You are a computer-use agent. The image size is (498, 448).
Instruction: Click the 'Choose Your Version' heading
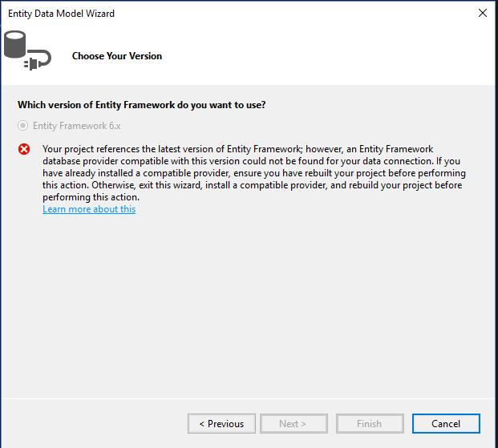117,56
